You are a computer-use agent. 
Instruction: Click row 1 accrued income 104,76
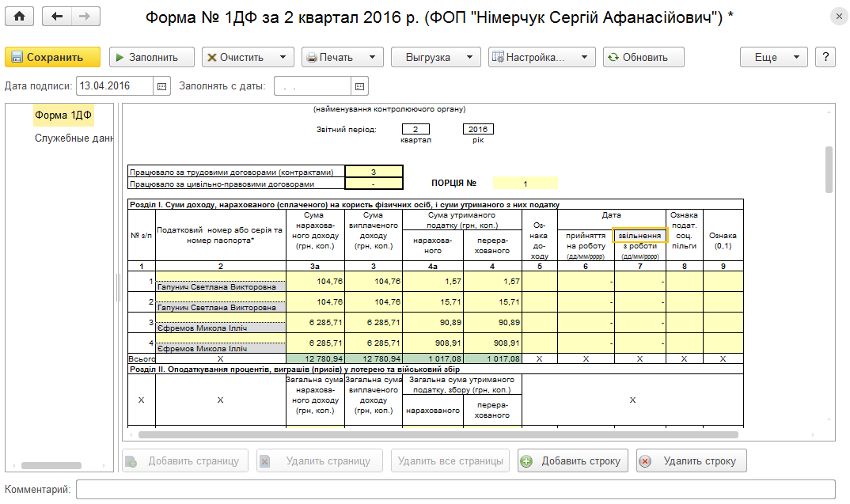[x=316, y=281]
